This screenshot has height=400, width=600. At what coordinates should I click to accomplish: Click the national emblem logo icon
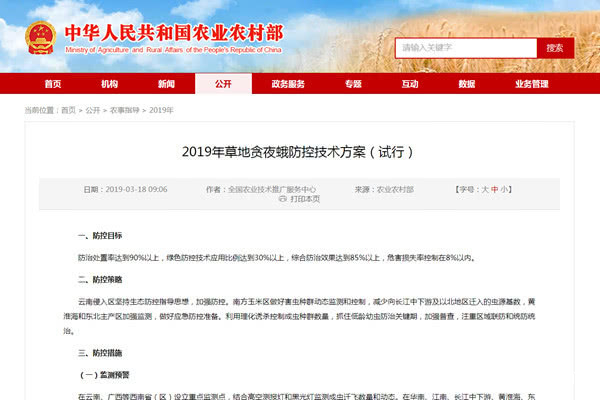click(x=41, y=38)
